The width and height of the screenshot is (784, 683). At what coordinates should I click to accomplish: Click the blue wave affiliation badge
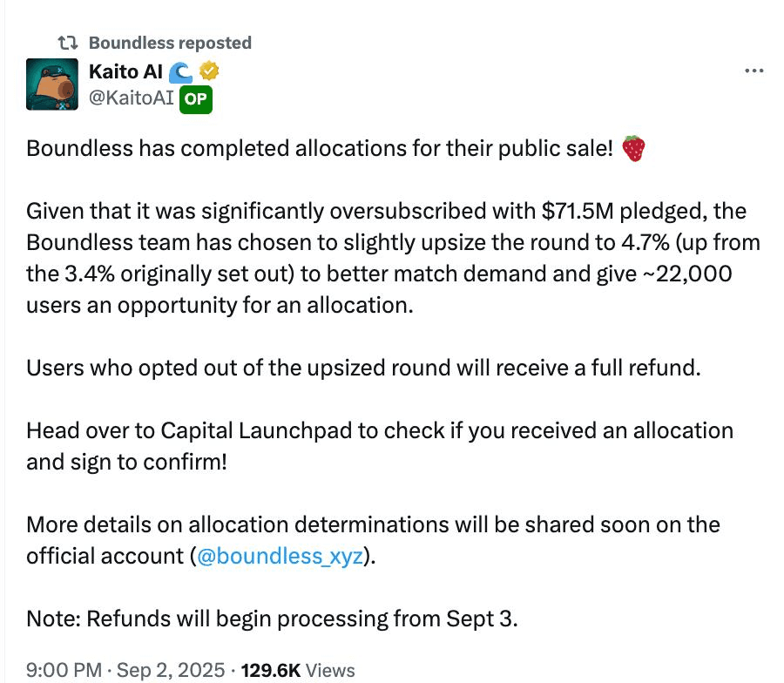(180, 72)
